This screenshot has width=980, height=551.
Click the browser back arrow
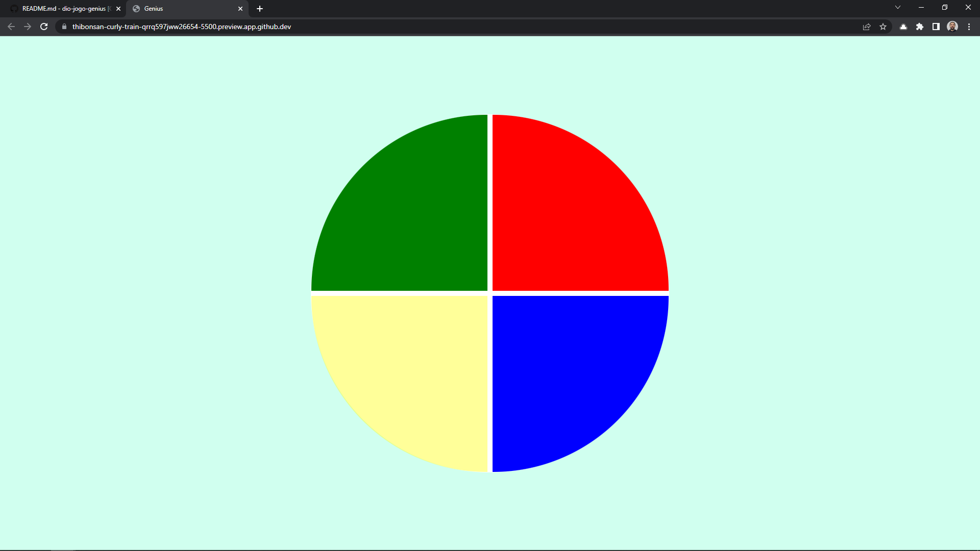tap(11, 27)
